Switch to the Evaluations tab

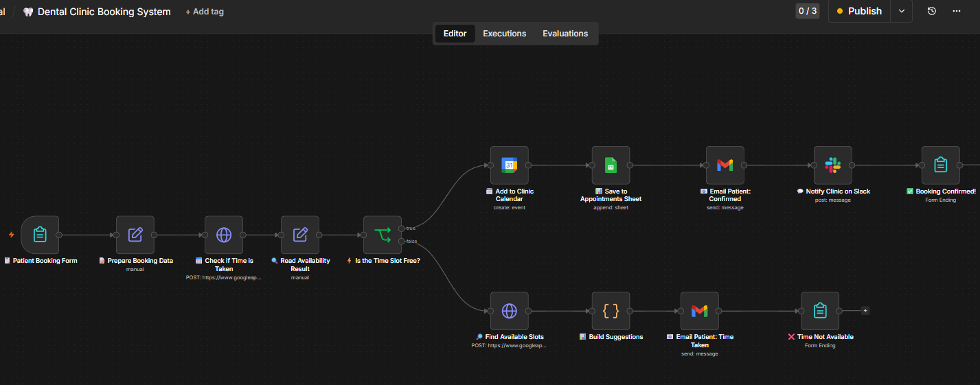565,34
